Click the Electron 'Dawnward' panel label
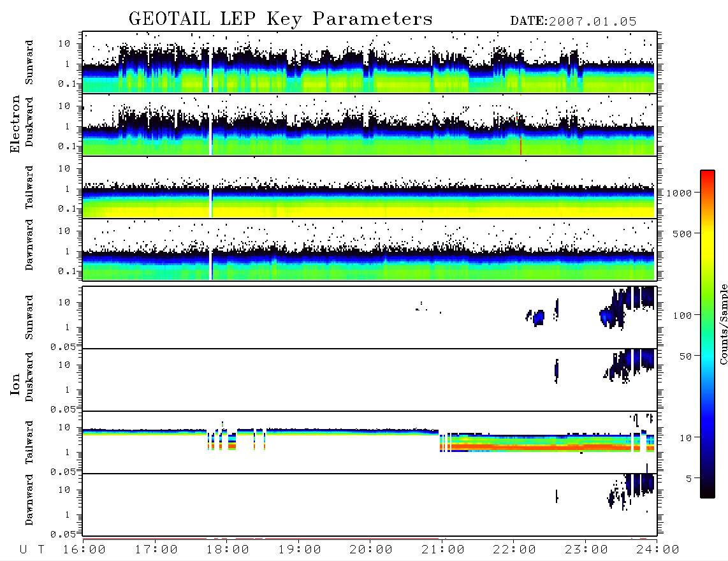 tap(29, 245)
